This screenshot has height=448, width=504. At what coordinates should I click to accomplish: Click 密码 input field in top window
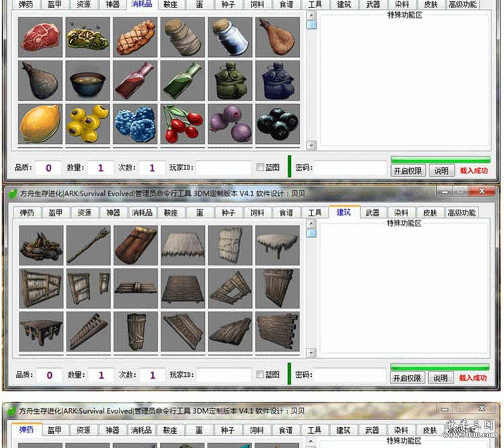coord(350,168)
